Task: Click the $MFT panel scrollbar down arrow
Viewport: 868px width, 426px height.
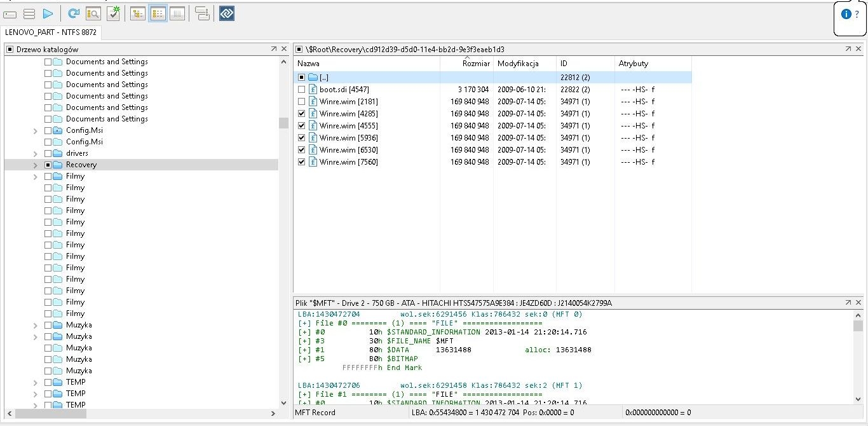Action: click(x=858, y=399)
